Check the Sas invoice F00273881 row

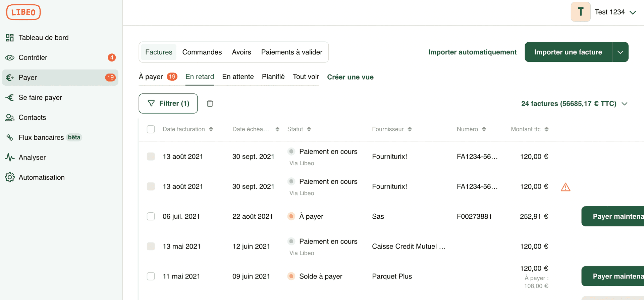tap(151, 216)
